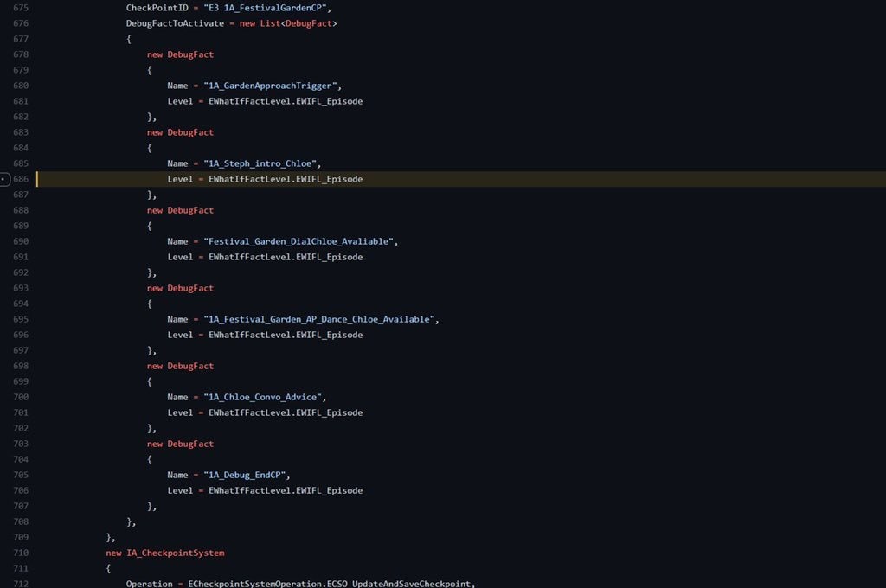Click the string "1A_Debug_EndCP"
The image size is (886, 588).
tap(245, 475)
